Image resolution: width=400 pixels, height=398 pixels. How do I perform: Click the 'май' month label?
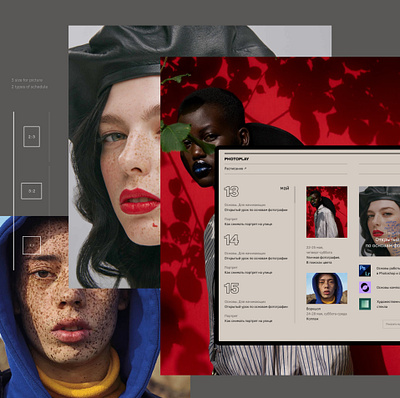(x=284, y=188)
